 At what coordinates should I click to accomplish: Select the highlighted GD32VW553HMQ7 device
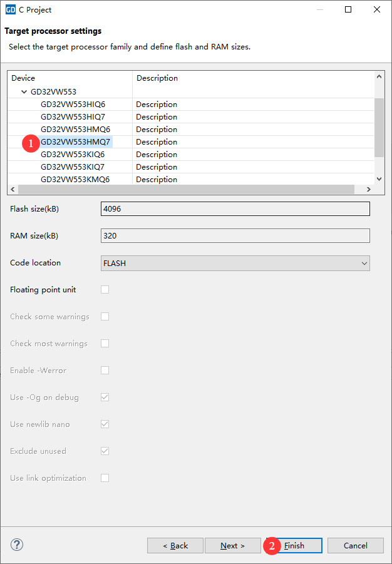click(75, 142)
